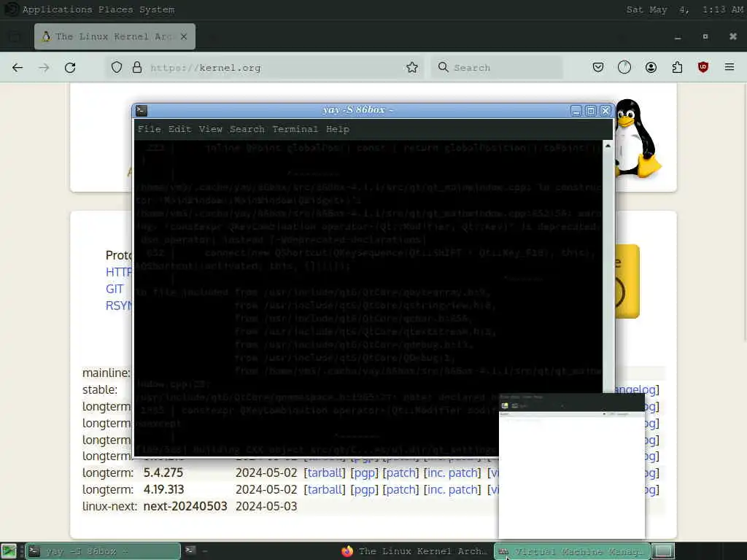Open the Terminal menu in terminal window
This screenshot has width=747, height=560.
pyautogui.click(x=295, y=129)
